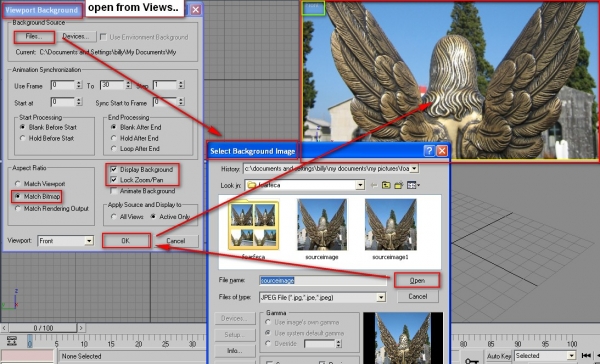Image resolution: width=600 pixels, height=364 pixels.
Task: Adjust the Step value spinner
Action: (181, 85)
